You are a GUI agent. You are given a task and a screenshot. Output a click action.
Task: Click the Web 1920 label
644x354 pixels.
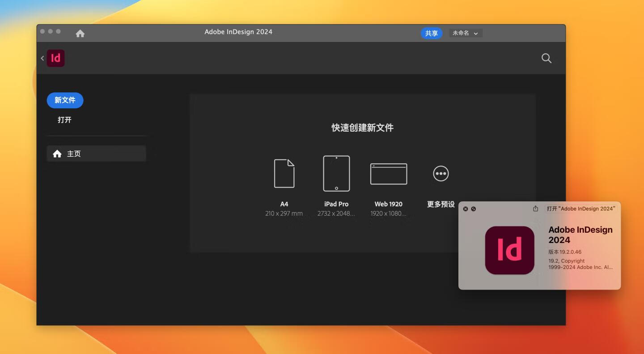389,204
